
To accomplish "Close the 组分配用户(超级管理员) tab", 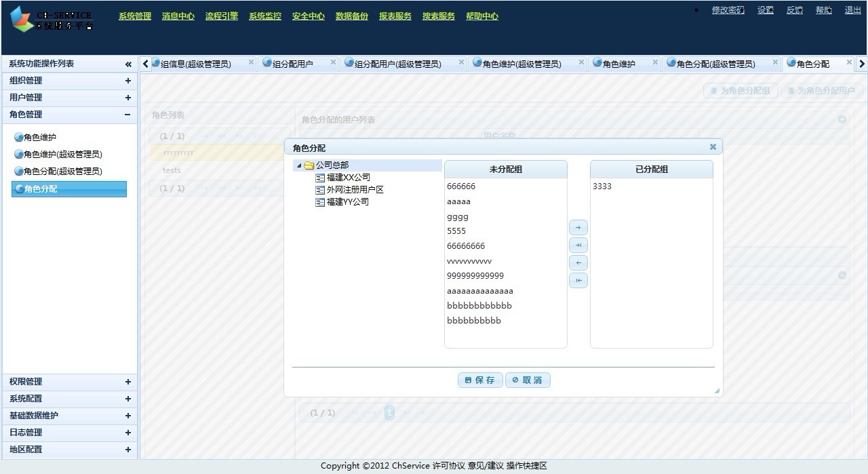I will coord(461,62).
